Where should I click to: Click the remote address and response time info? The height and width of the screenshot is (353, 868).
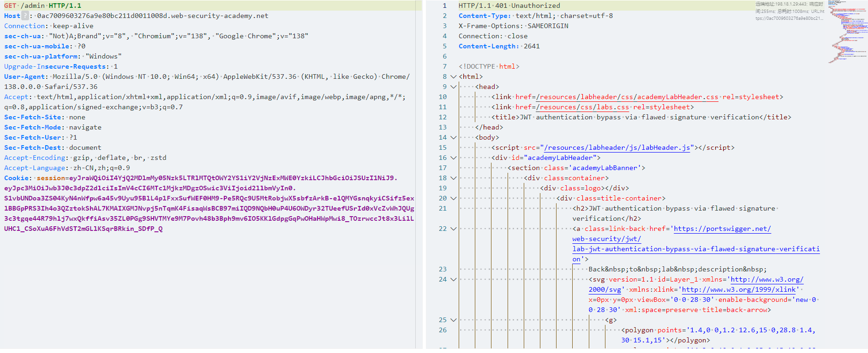pos(790,12)
